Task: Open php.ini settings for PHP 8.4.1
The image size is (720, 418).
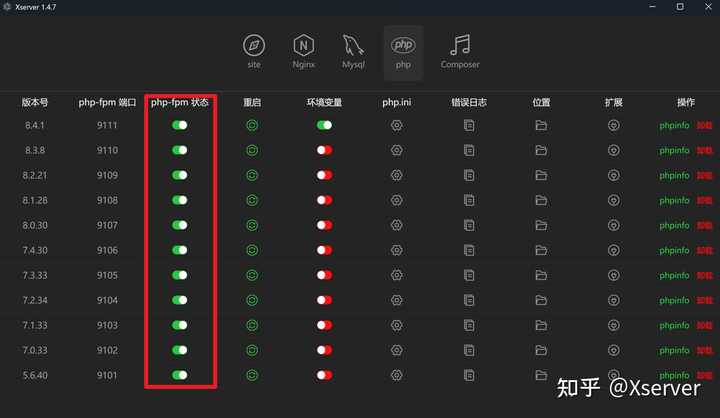Action: (x=397, y=125)
